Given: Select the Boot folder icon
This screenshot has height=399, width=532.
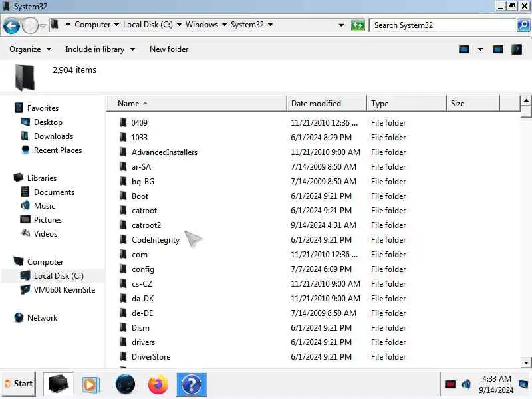Looking at the screenshot, I should 123,196.
